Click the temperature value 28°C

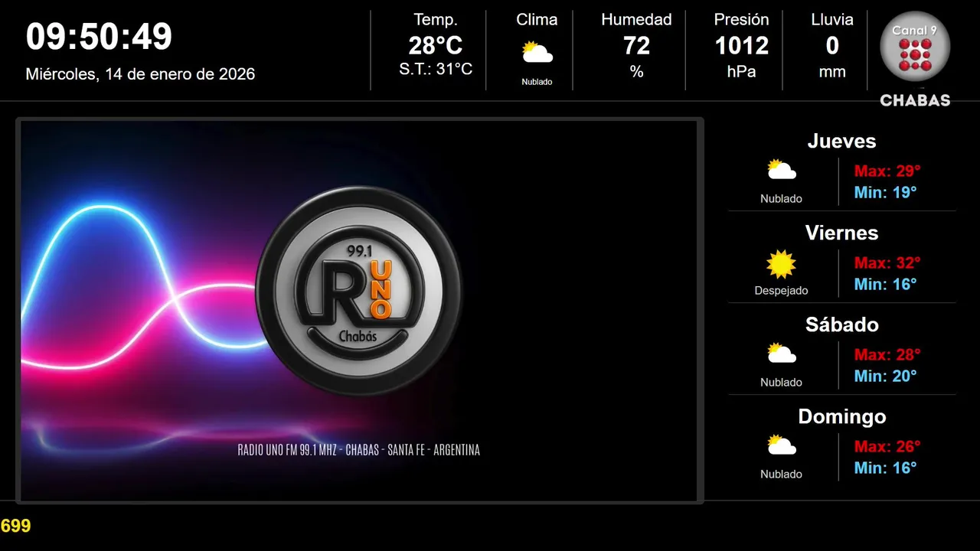(436, 46)
